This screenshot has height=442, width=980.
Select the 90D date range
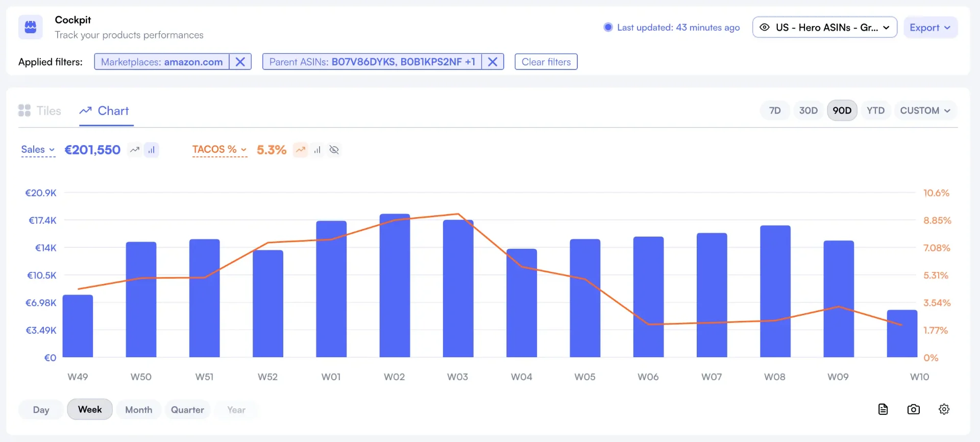[842, 110]
